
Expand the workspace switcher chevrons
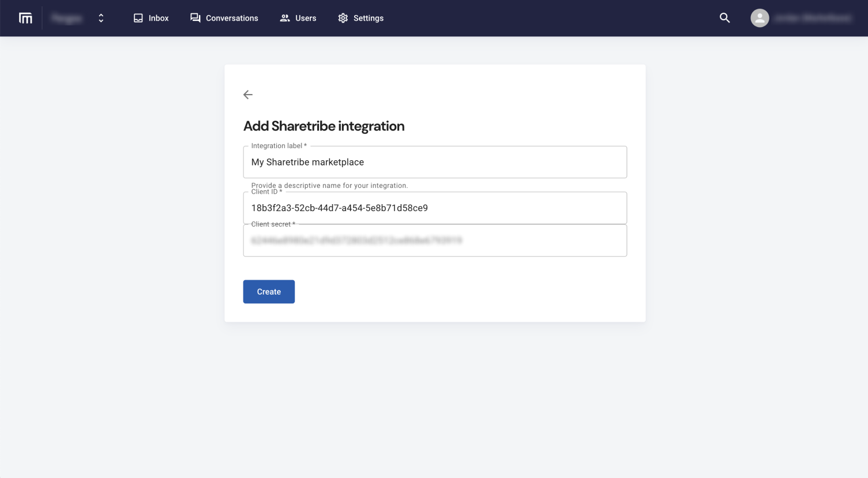pyautogui.click(x=101, y=18)
